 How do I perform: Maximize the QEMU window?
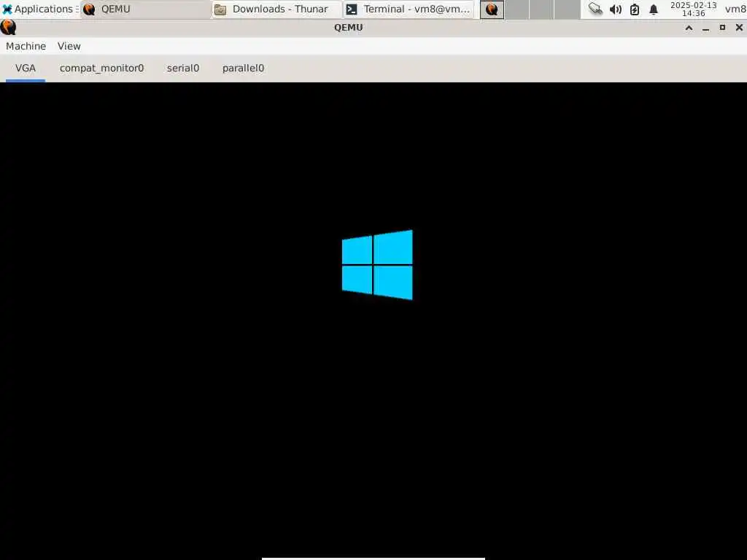click(x=722, y=28)
